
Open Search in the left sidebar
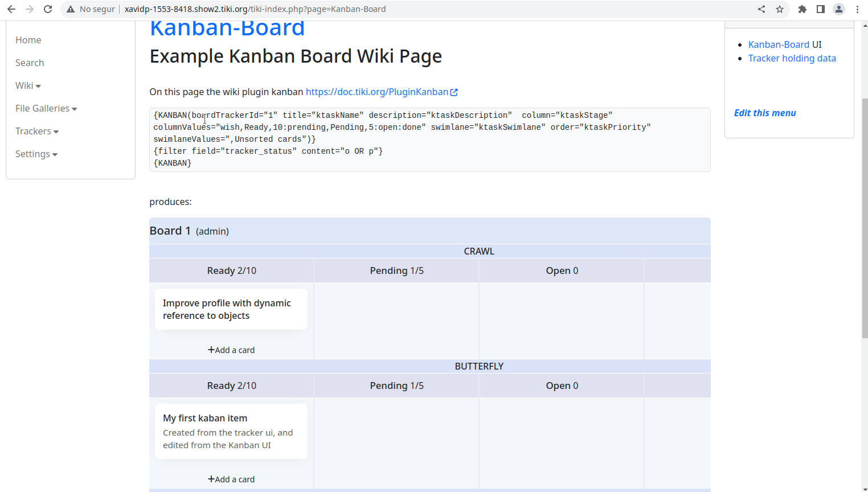pos(30,63)
